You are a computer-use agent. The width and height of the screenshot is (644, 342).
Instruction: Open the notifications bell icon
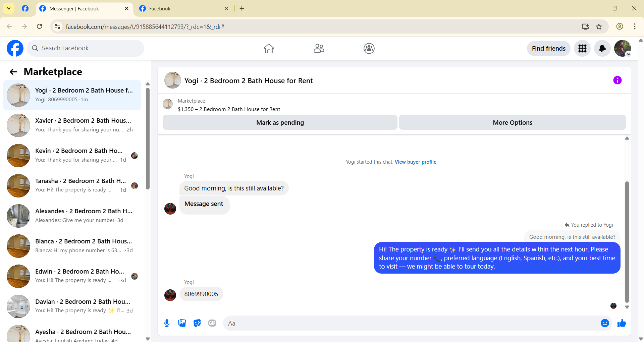tap(602, 48)
